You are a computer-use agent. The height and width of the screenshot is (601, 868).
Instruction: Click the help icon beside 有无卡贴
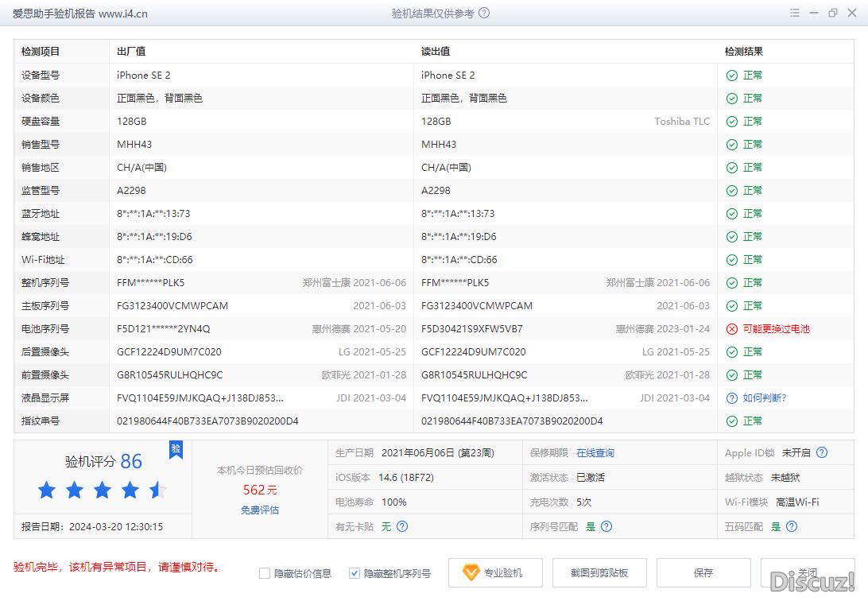[402, 526]
